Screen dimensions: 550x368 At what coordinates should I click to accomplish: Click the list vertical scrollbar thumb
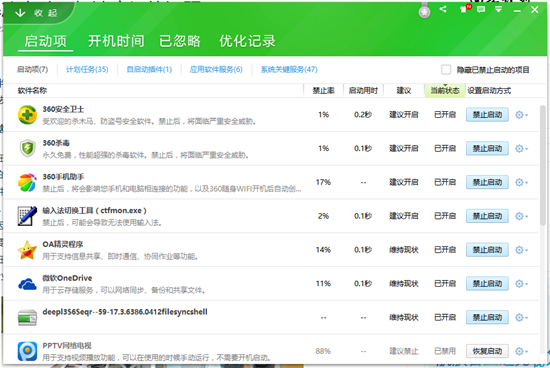tap(542, 165)
